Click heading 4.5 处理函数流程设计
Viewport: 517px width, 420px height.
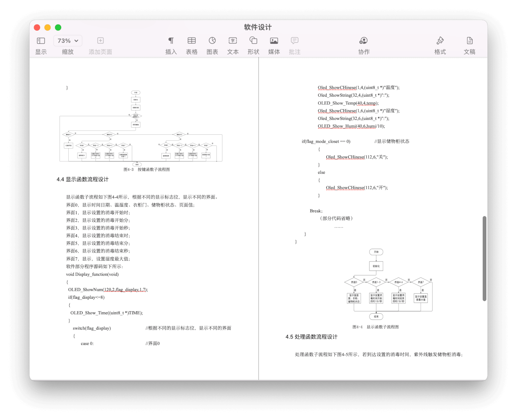point(311,337)
